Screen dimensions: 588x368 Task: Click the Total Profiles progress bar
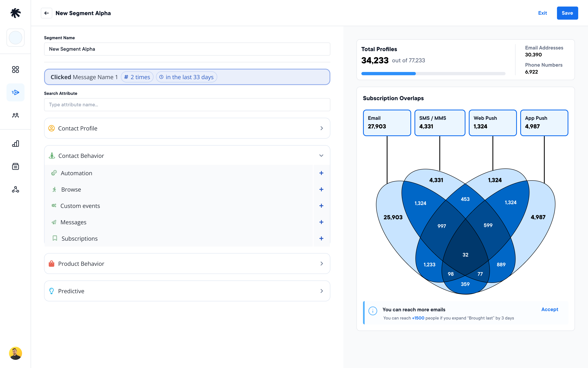433,74
